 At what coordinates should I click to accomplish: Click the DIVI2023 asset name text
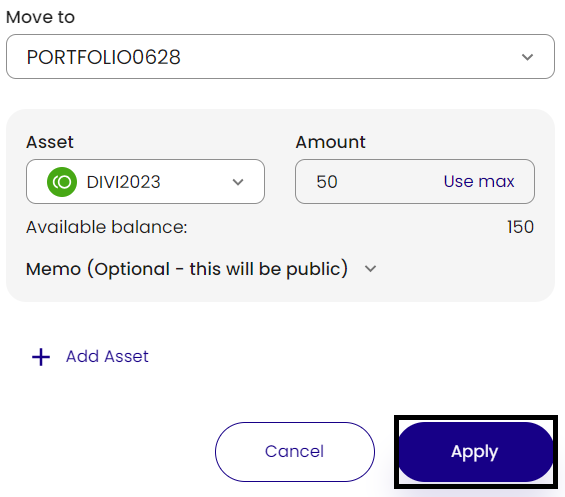124,182
